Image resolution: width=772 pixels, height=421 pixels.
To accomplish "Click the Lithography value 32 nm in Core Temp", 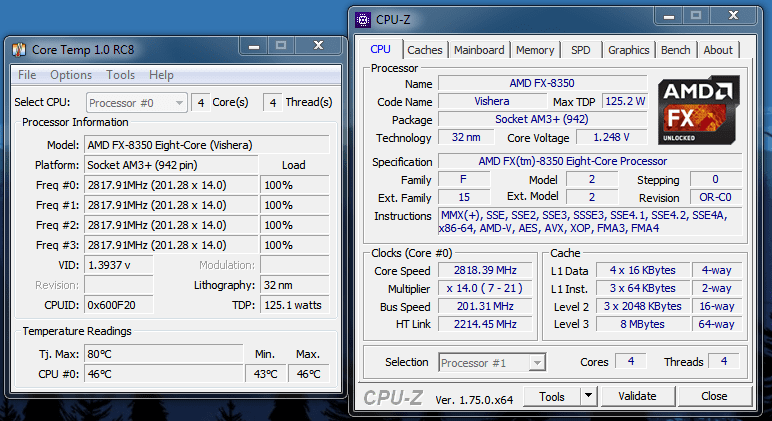I will pyautogui.click(x=294, y=285).
